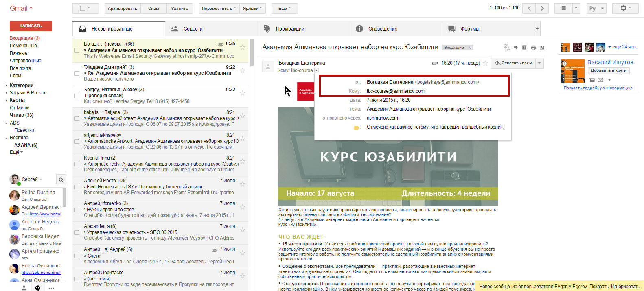This screenshot has width=644, height=291.
Task: Open contacts via the person icon at bottom
Action: tap(24, 288)
